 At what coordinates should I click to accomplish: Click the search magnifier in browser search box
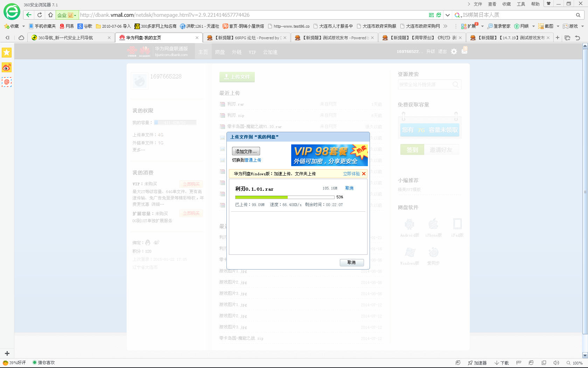pyautogui.click(x=578, y=15)
